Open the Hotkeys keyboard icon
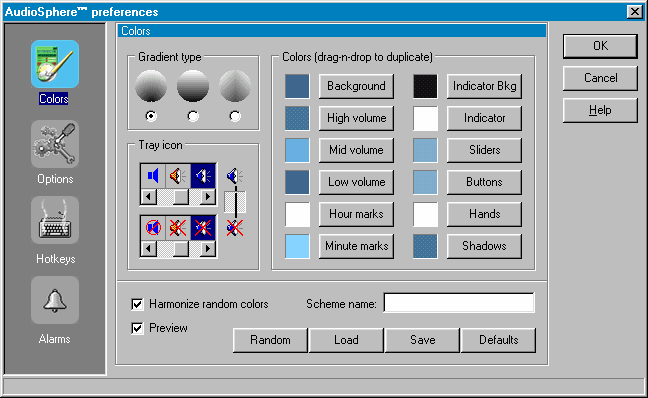The image size is (648, 398). 55,220
